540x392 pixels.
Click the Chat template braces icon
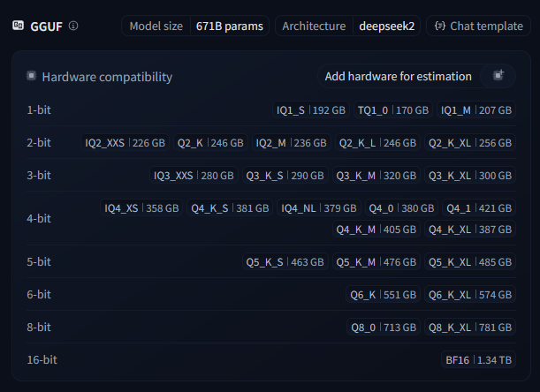(440, 26)
